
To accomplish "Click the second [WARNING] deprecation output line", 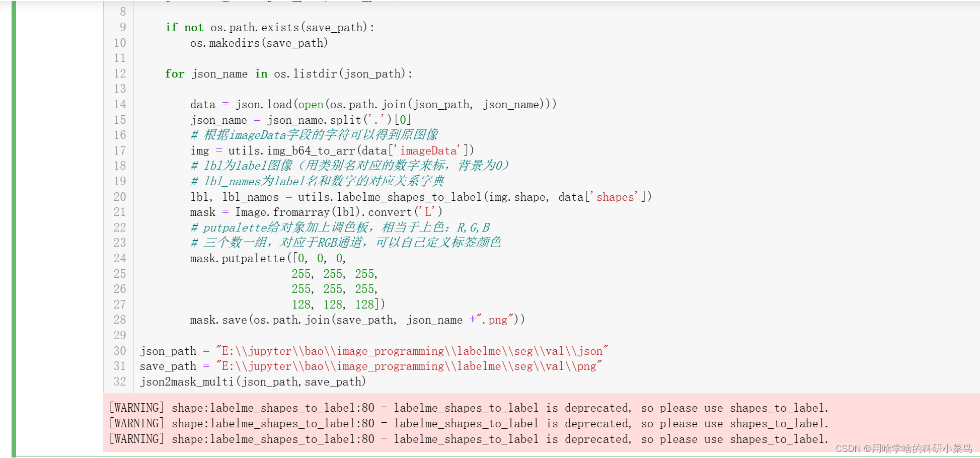I will 469,423.
